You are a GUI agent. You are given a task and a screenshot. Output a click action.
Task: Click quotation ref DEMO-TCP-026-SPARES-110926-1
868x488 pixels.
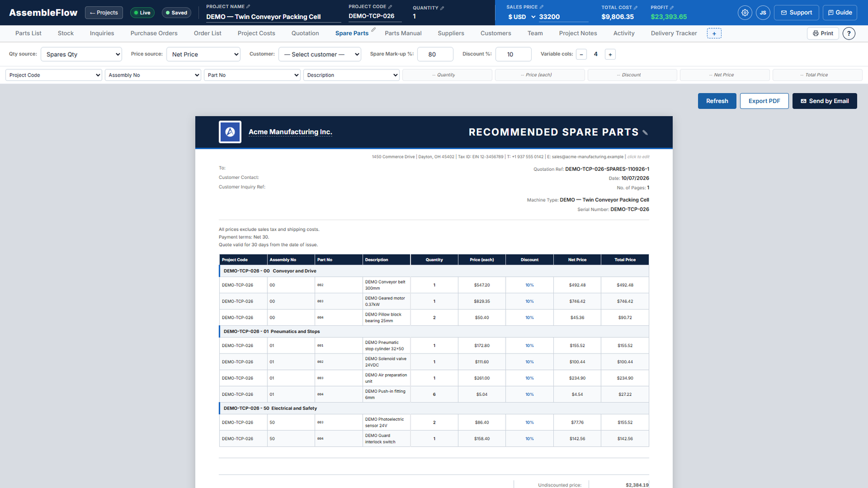[607, 169]
